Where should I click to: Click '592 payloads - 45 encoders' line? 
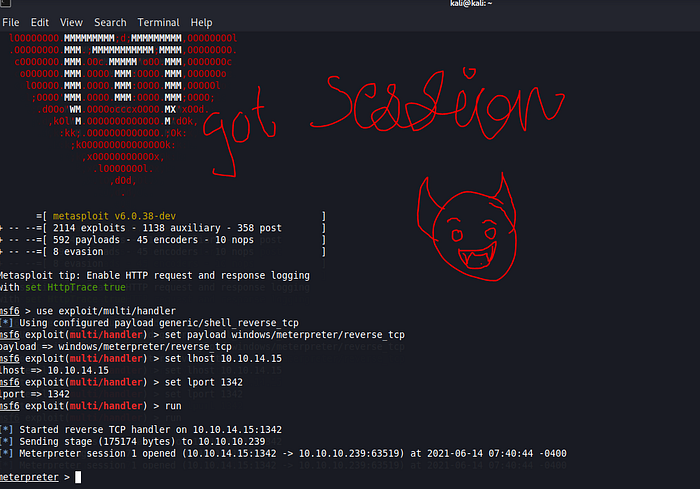tap(153, 240)
